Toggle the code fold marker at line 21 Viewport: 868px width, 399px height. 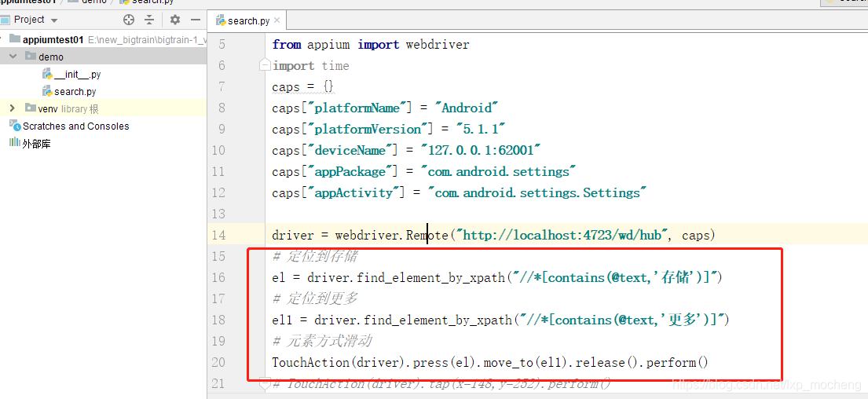tap(265, 383)
